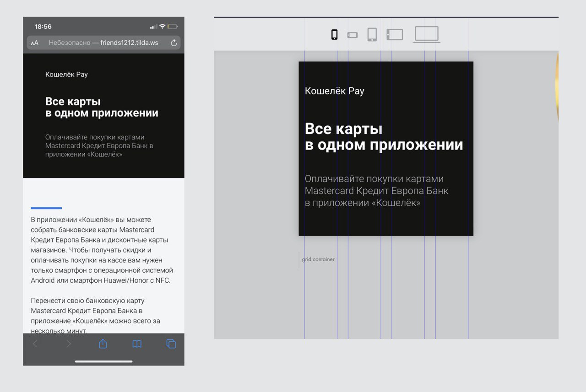Open Safari tabs overview icon
Viewport: 586px width, 392px height.
tap(171, 344)
